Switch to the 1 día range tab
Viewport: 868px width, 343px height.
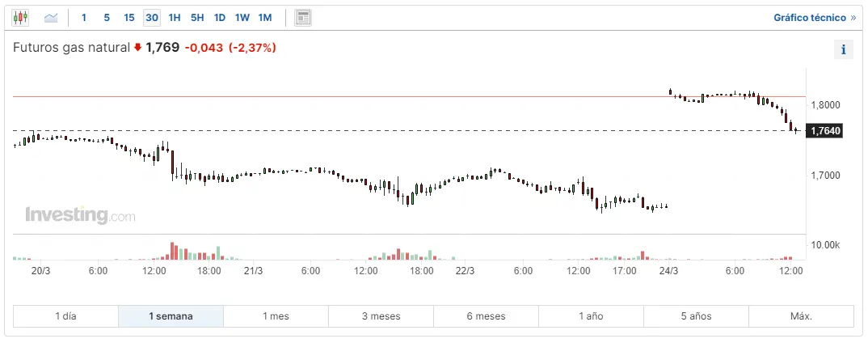pos(65,316)
